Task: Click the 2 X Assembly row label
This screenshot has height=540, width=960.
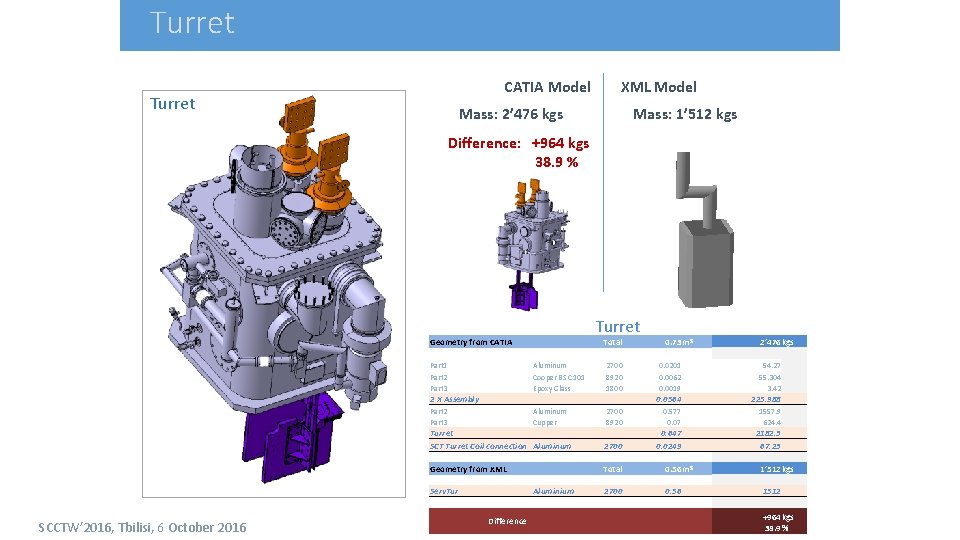Action: pyautogui.click(x=454, y=399)
